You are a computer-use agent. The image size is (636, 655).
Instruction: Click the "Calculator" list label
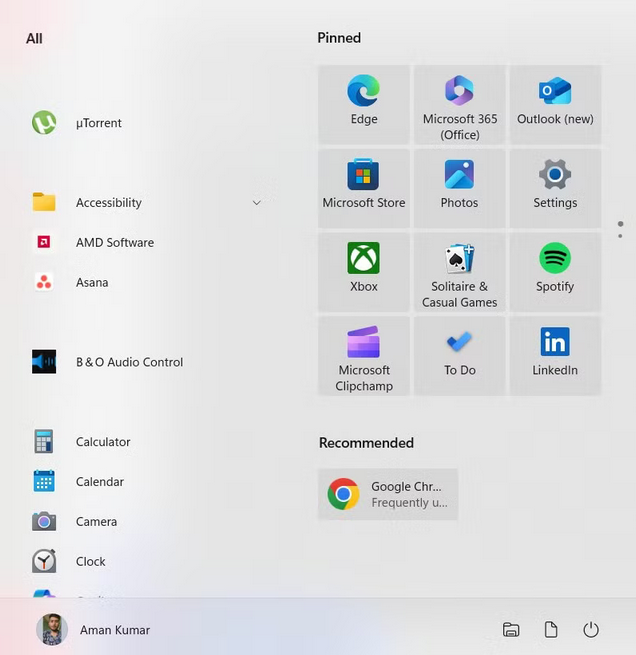pos(103,442)
